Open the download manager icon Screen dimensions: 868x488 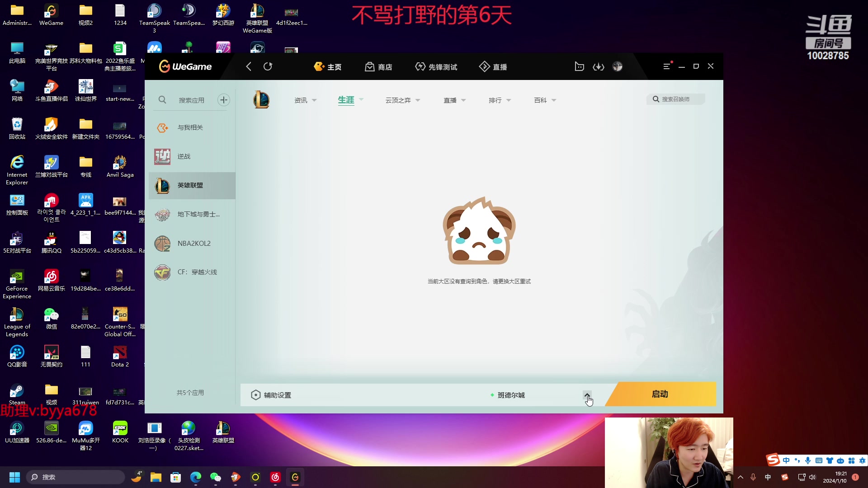[x=598, y=66]
